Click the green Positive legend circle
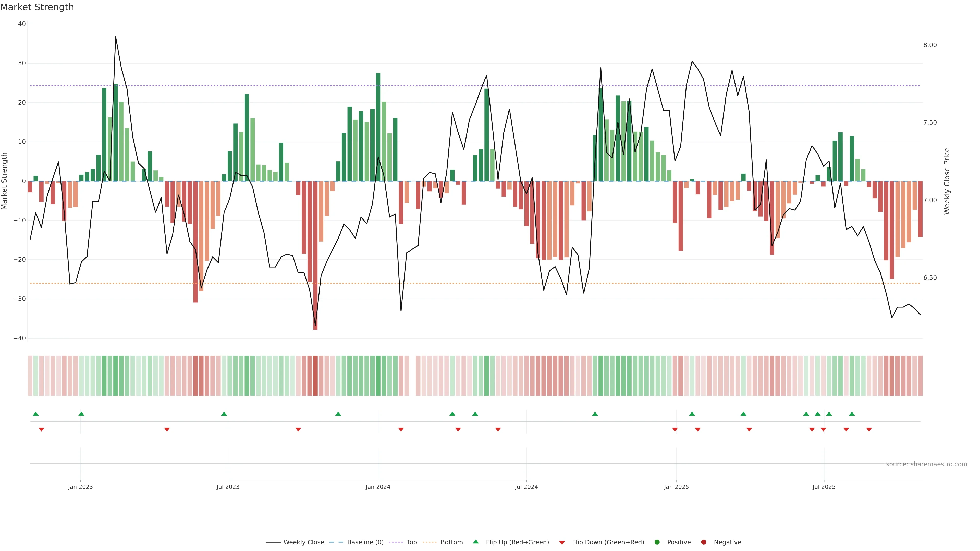The height and width of the screenshot is (551, 980). (x=657, y=542)
